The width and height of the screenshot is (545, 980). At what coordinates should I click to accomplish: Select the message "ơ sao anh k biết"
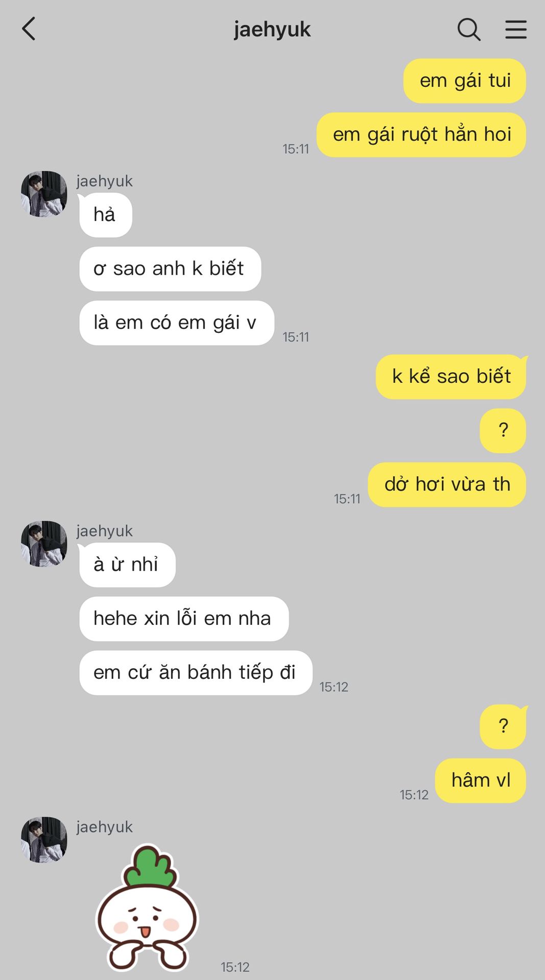[170, 269]
